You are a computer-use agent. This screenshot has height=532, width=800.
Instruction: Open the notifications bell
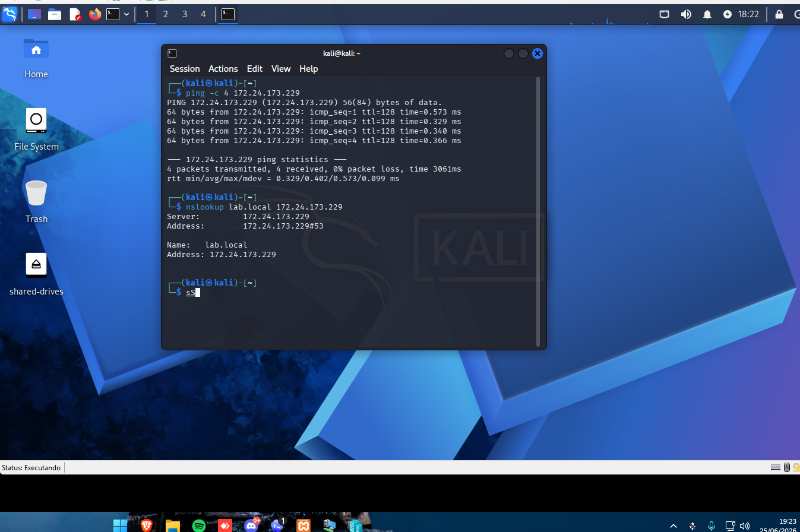[x=707, y=14]
